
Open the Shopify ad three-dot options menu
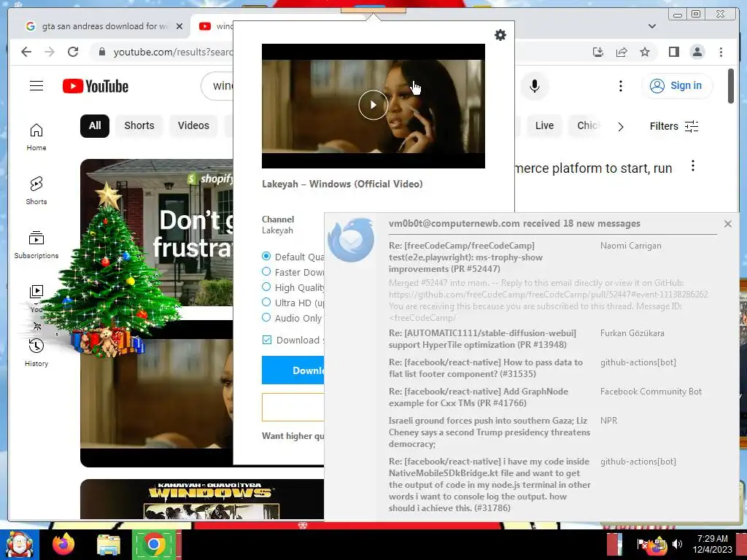[693, 166]
